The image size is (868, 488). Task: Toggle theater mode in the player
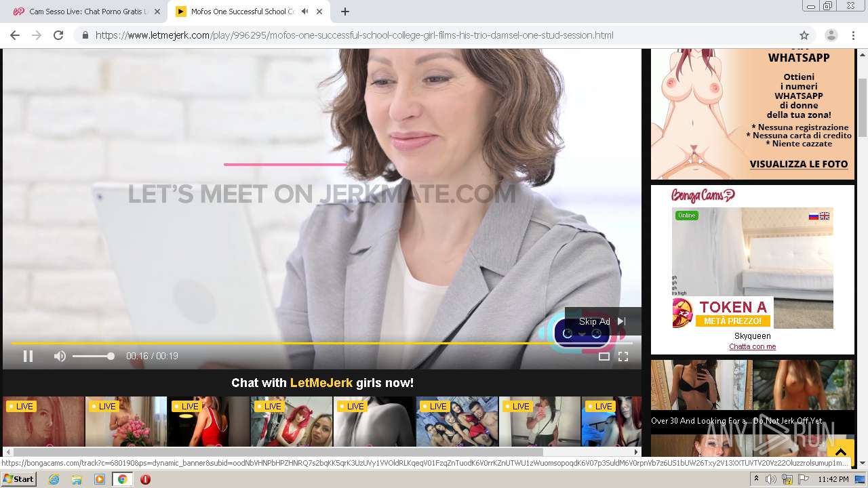pos(604,357)
